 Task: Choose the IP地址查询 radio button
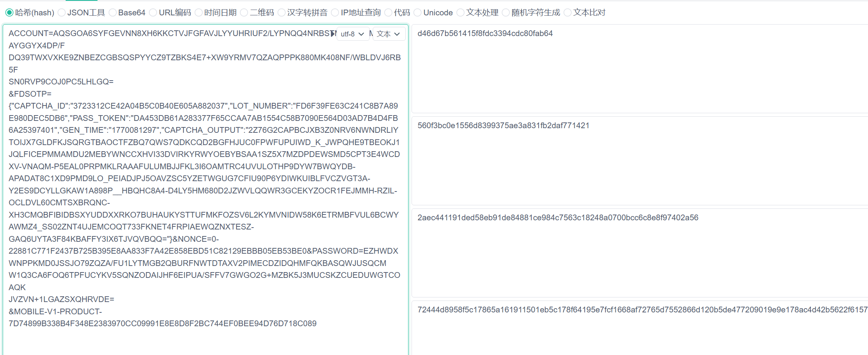[335, 13]
